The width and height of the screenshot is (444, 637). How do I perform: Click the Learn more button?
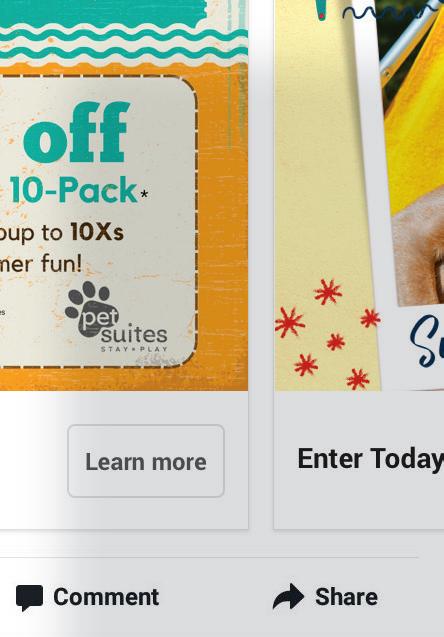[x=146, y=461]
